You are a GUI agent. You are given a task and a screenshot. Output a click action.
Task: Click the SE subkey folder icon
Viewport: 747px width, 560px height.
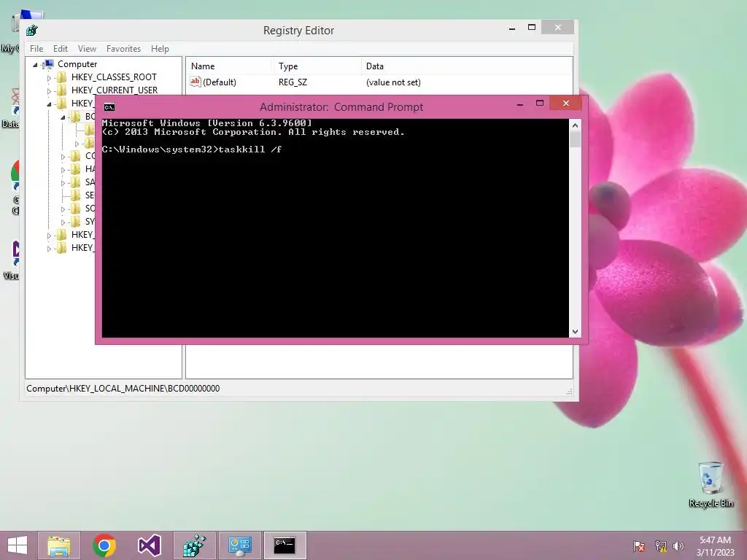75,195
